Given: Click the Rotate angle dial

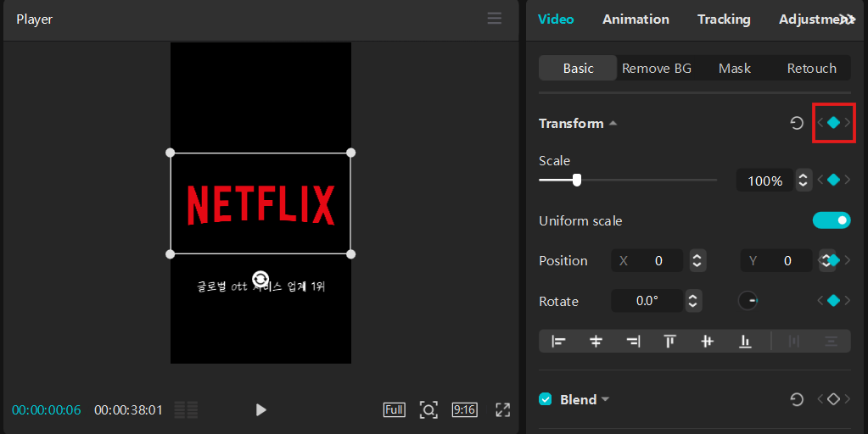Looking at the screenshot, I should click(748, 301).
